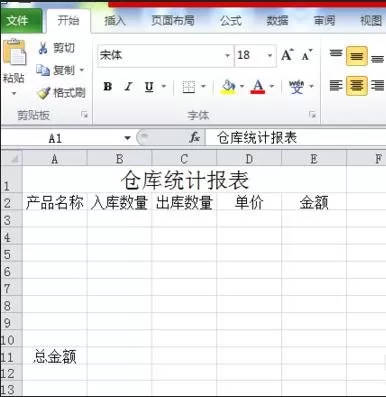The image size is (386, 397).
Task: Select cell 单价
Action: (x=249, y=202)
